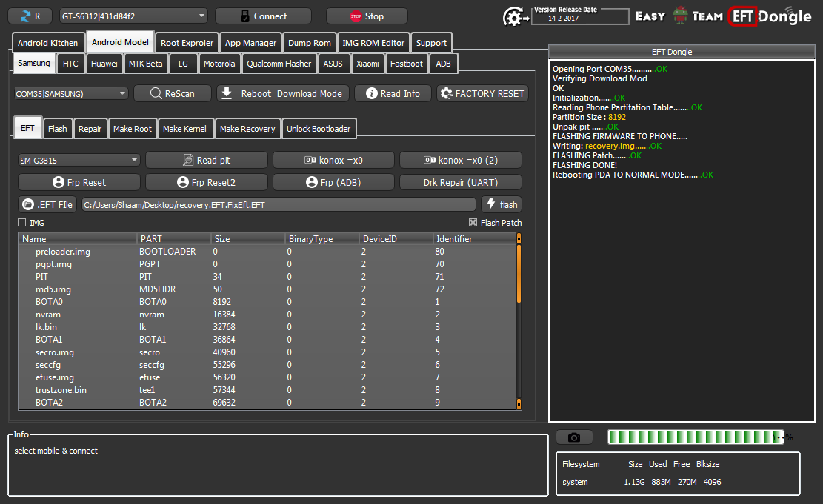Select the MTK Beta tab
The width and height of the screenshot is (823, 504).
click(145, 64)
